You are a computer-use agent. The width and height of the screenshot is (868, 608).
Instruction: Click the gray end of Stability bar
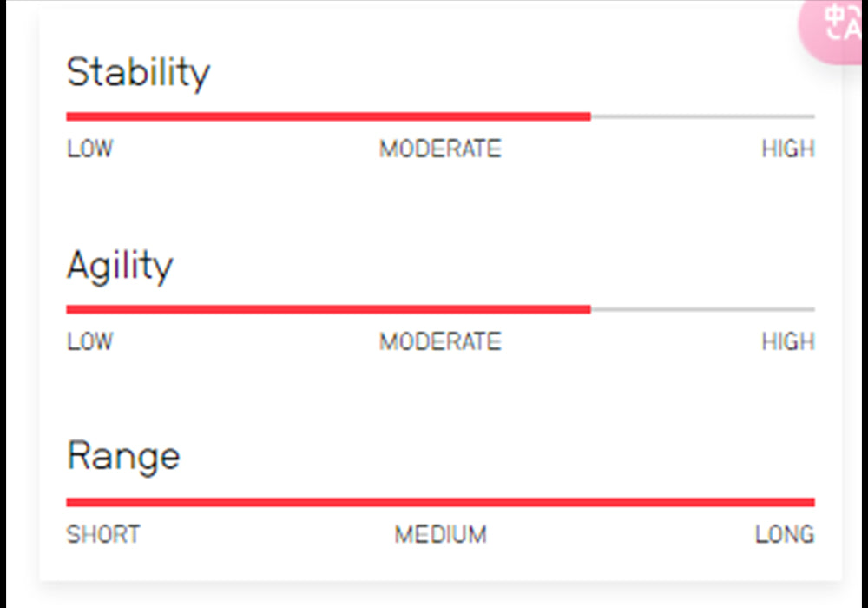coord(703,116)
